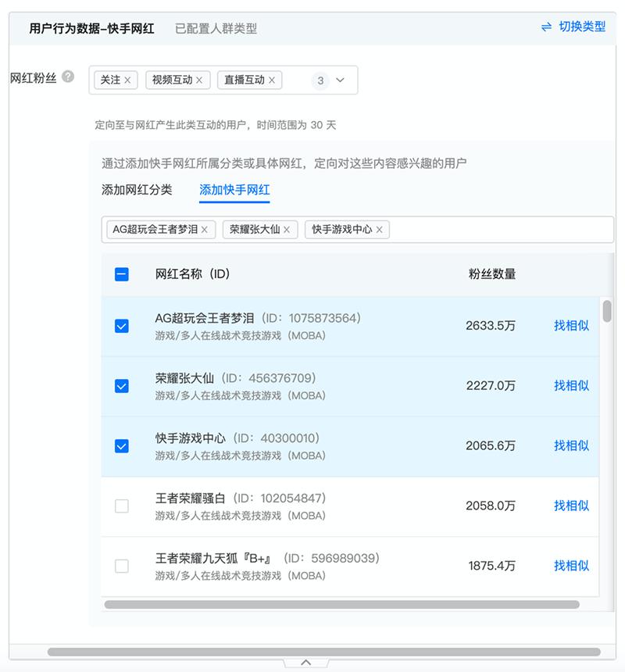Remove 快手游戏中心 from selected tags
The image size is (625, 672).
pyautogui.click(x=379, y=230)
